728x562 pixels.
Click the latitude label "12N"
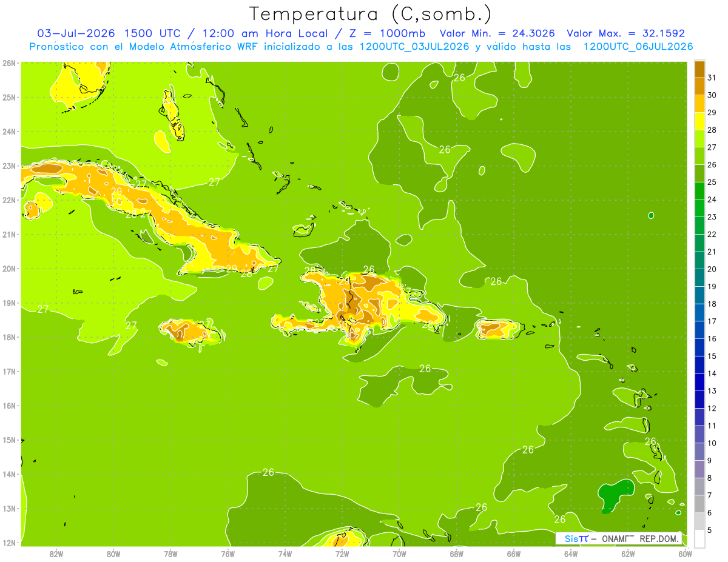8,543
